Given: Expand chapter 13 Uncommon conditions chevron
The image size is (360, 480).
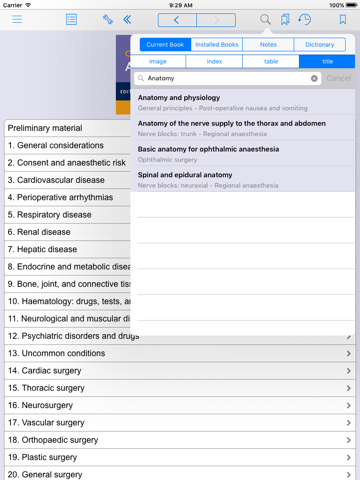Looking at the screenshot, I should pos(349,353).
